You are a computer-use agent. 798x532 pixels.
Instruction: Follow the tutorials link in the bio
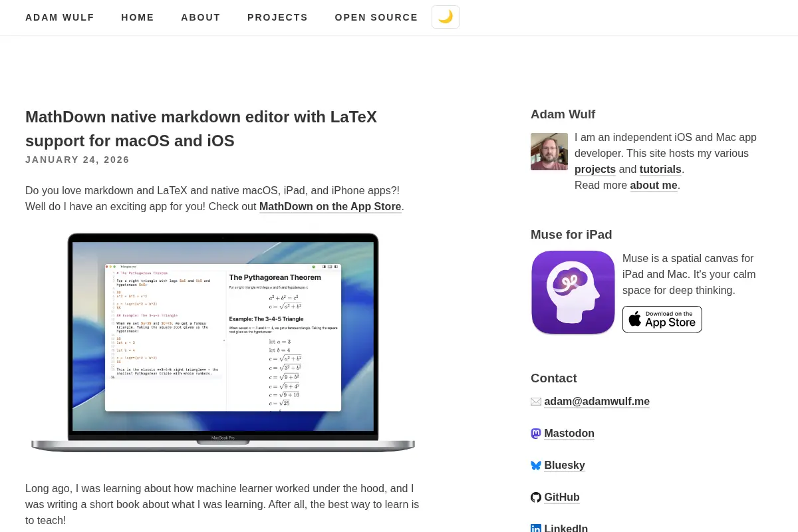tap(660, 169)
